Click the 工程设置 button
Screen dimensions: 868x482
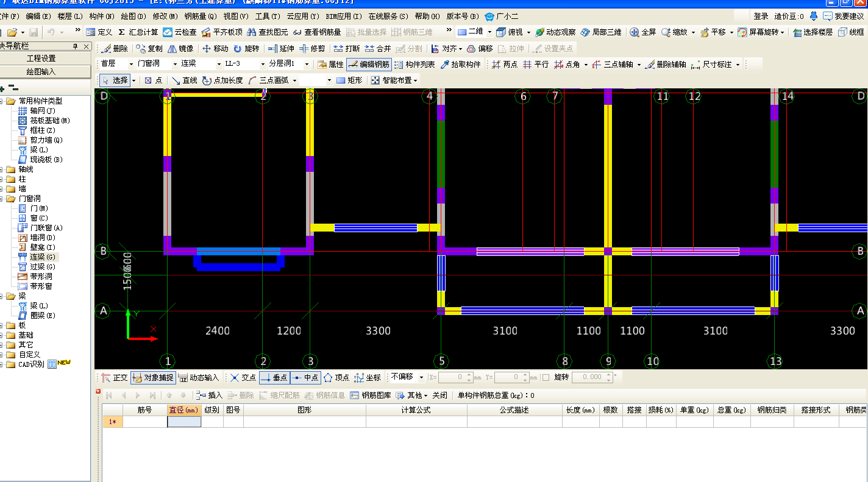[x=41, y=58]
